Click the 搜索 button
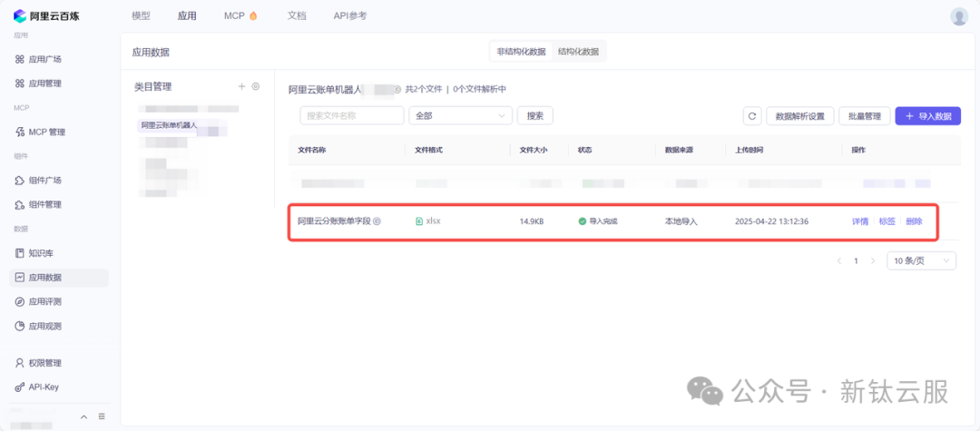The width and height of the screenshot is (980, 431). 535,115
